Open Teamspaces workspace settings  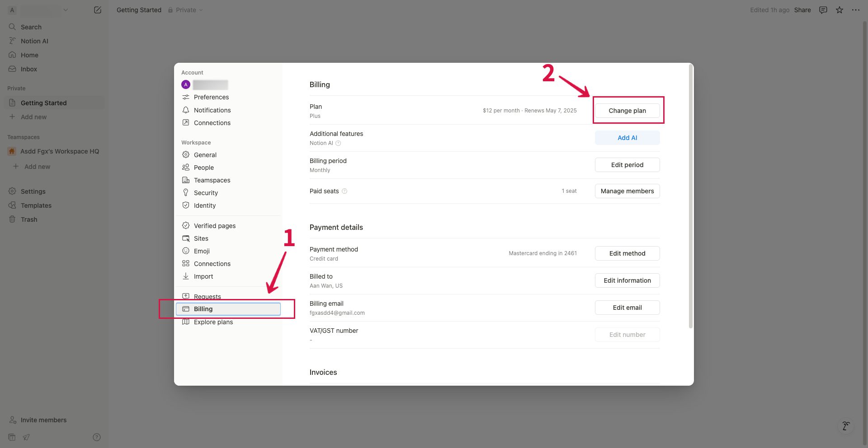pyautogui.click(x=228, y=180)
